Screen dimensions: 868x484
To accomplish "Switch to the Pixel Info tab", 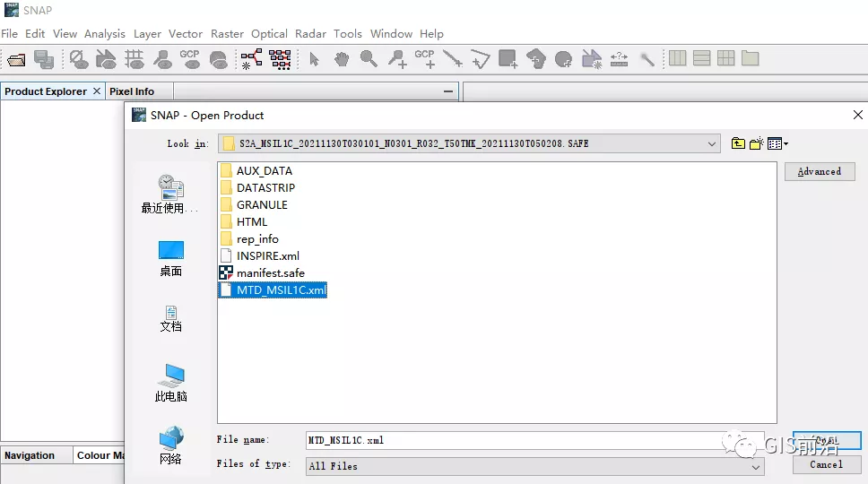I will click(x=132, y=91).
